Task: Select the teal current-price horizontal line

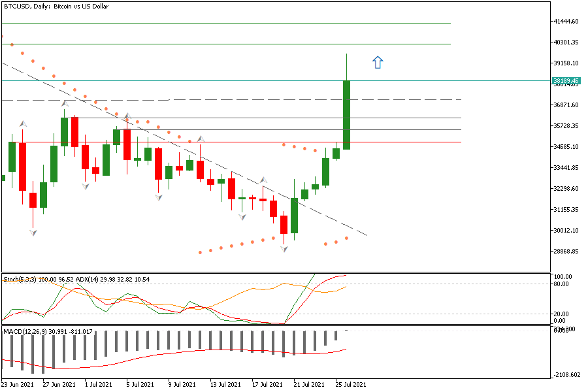Action: (x=276, y=80)
